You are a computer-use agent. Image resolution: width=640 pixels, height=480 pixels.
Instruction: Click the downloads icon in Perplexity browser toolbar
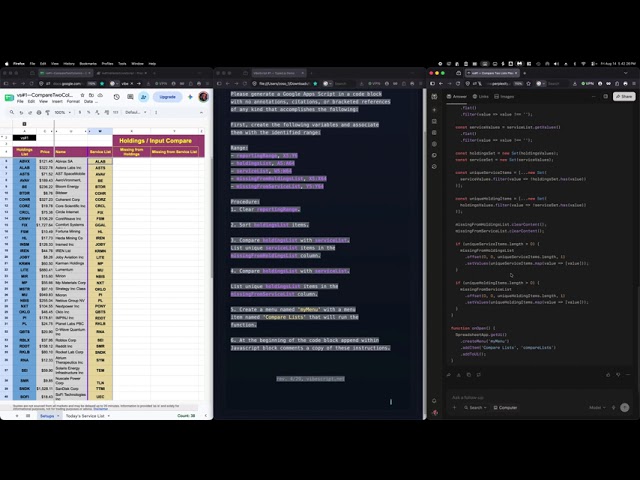click(575, 84)
